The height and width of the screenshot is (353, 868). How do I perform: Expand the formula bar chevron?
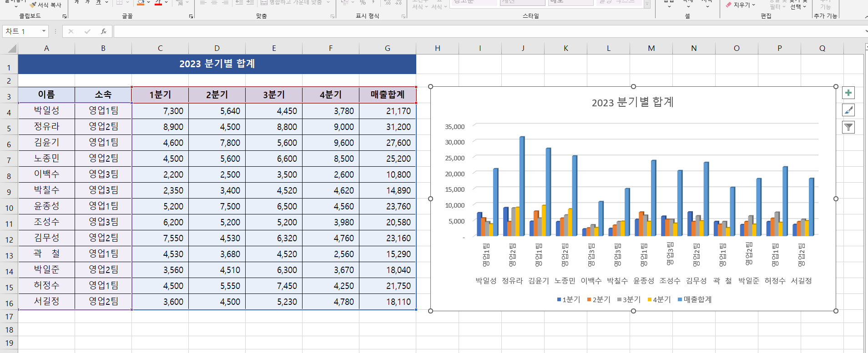coord(866,31)
